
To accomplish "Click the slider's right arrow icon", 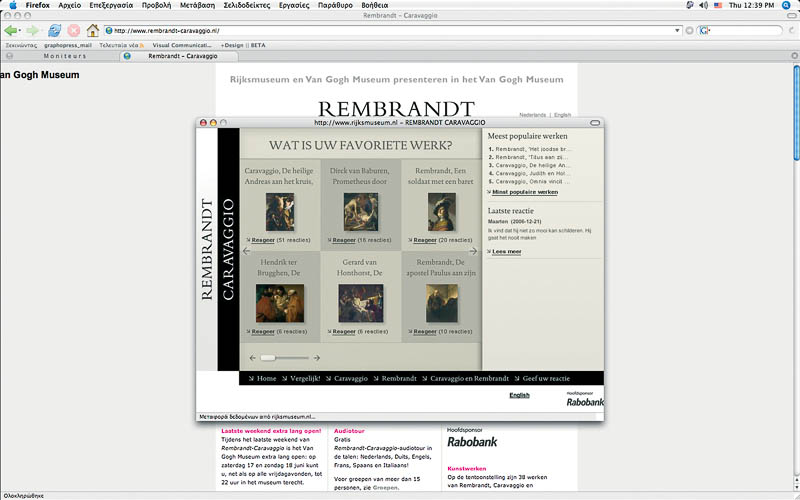I will 316,358.
